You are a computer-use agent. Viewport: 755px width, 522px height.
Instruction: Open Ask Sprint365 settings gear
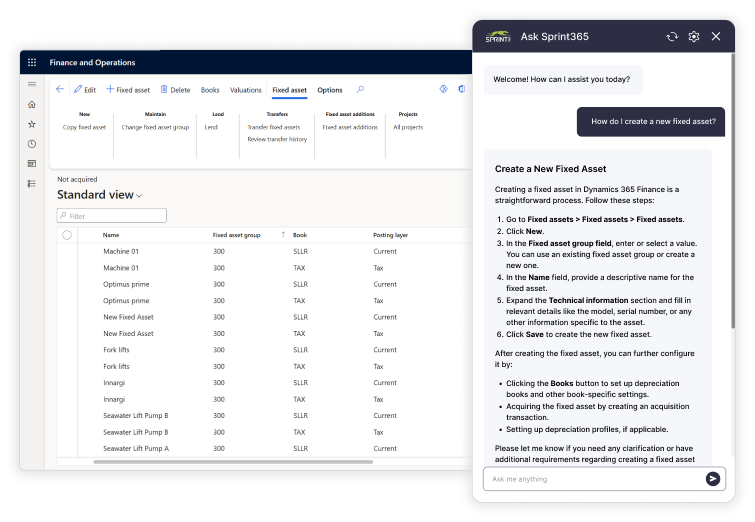click(694, 36)
